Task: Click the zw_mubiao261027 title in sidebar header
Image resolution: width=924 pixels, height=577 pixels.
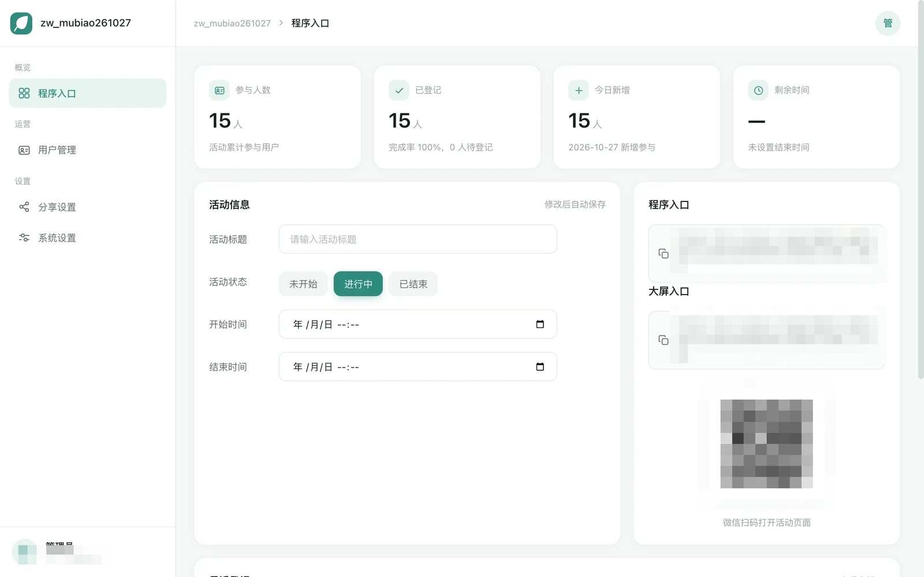Action: pos(85,23)
